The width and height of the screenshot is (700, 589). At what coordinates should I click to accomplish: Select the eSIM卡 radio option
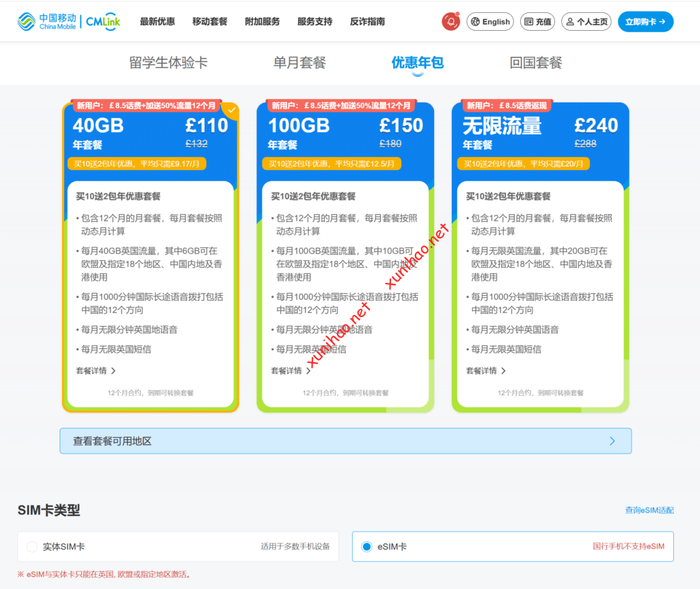click(366, 547)
